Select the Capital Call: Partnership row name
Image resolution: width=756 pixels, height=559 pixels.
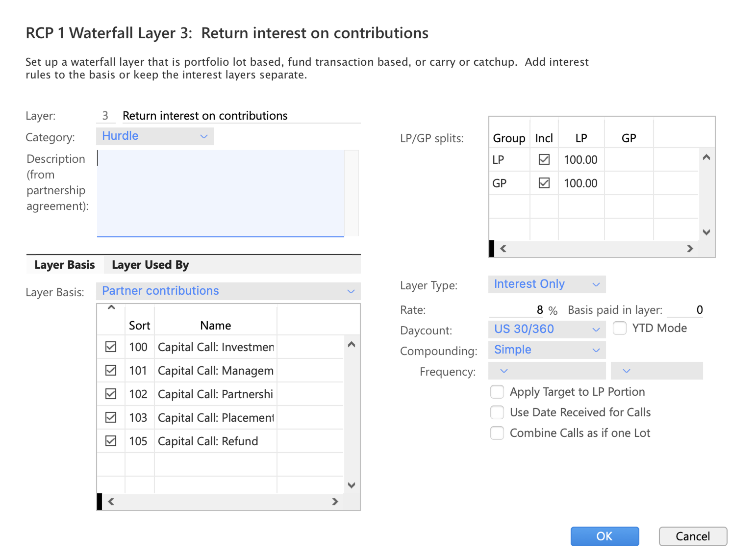[216, 394]
